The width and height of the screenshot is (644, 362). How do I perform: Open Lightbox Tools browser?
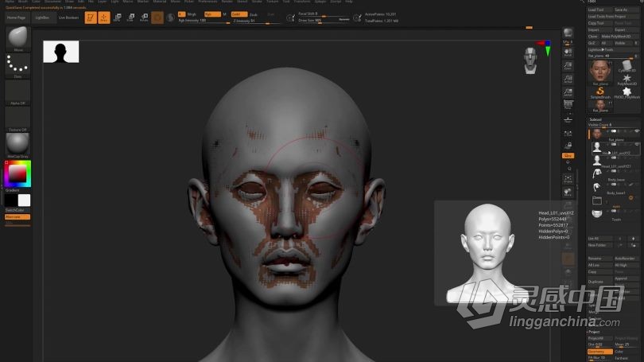(613, 49)
